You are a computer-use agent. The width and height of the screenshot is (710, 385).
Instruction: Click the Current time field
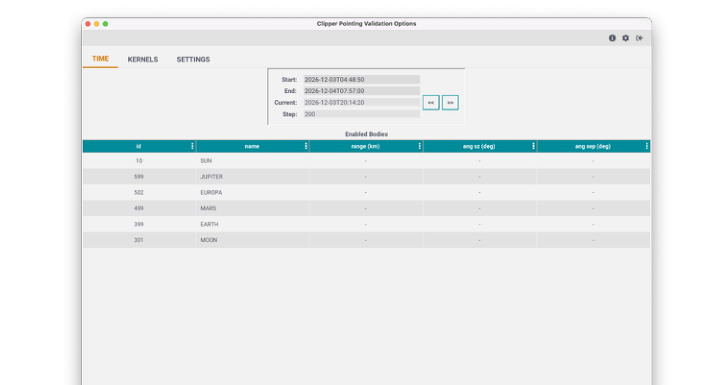[x=361, y=102]
